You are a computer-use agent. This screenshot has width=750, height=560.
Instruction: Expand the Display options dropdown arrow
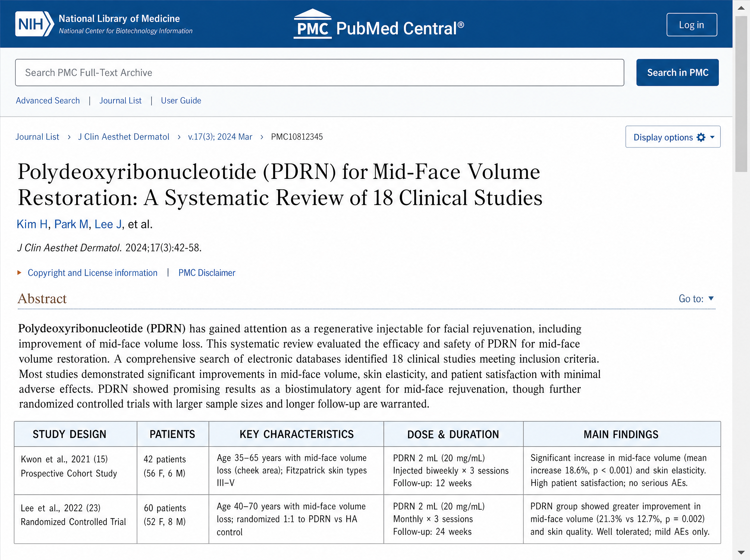[x=712, y=137]
